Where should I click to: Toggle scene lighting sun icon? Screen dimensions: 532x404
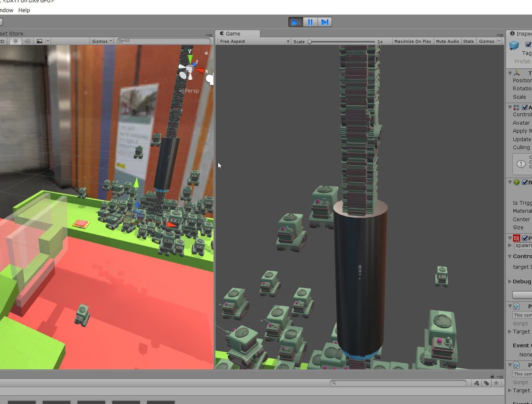(x=16, y=41)
